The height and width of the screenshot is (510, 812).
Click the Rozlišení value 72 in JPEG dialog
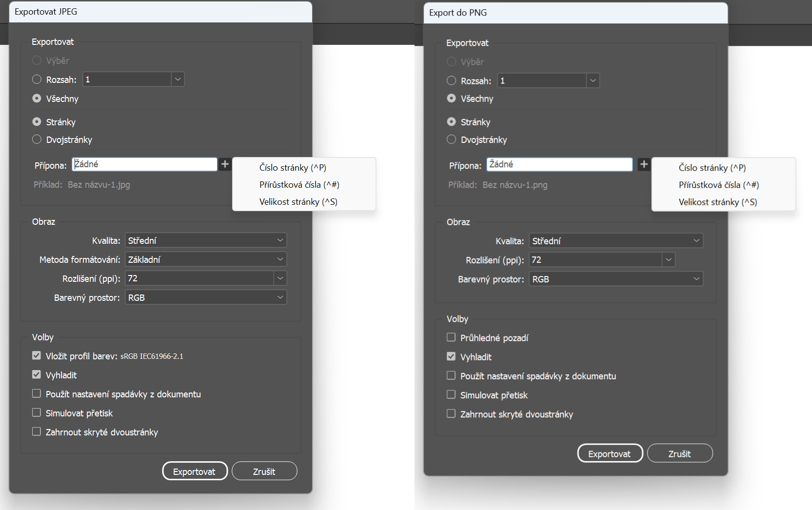200,278
